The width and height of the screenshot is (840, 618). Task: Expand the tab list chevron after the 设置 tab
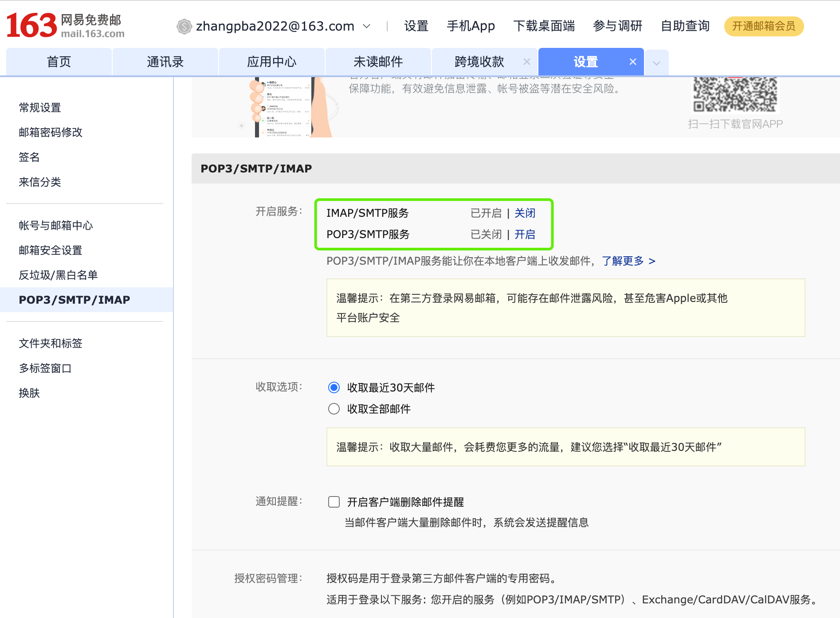click(x=656, y=63)
